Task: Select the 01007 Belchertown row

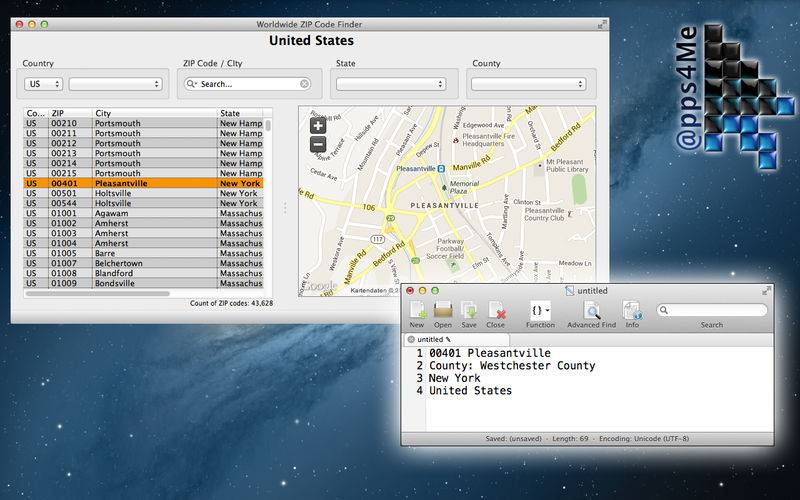Action: click(143, 263)
